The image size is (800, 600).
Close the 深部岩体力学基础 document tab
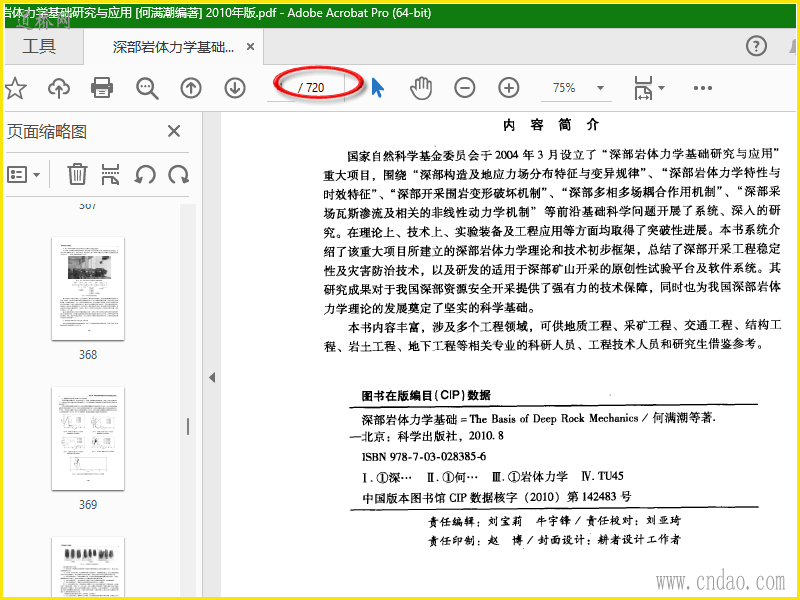(251, 47)
